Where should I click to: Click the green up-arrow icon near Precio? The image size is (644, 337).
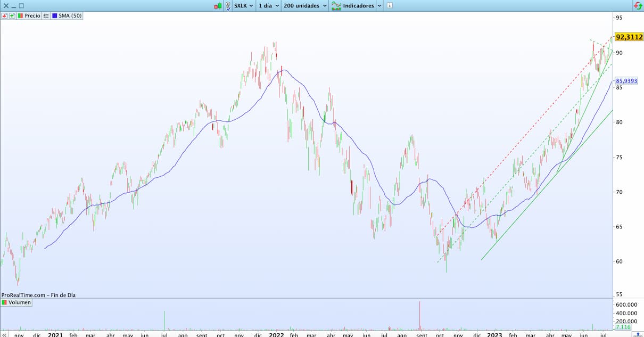pos(12,16)
